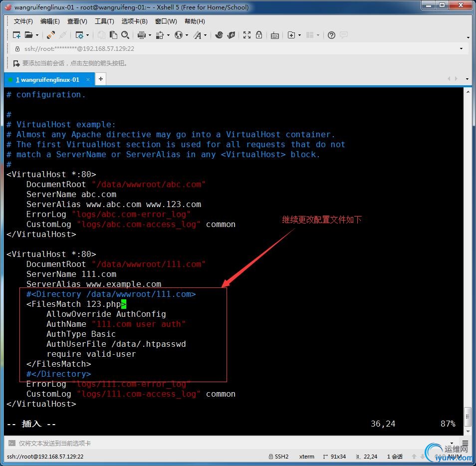The height and width of the screenshot is (466, 476).
Task: Open the Help question mark icon
Action: [x=331, y=35]
